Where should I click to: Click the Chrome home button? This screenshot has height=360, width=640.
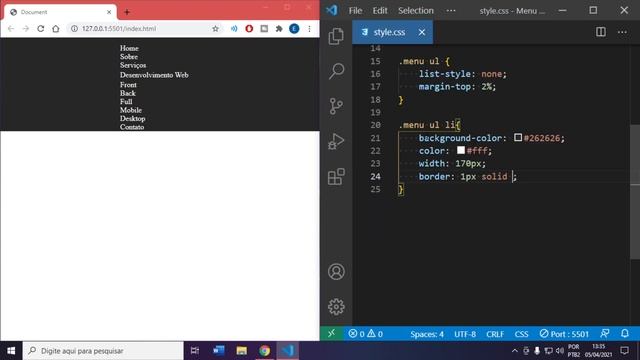pos(56,29)
